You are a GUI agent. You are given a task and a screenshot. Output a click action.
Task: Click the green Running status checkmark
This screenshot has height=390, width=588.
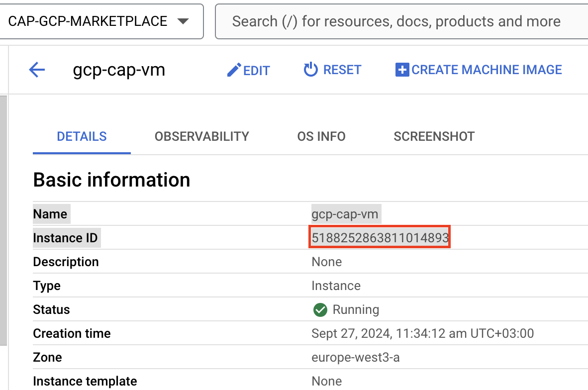point(320,310)
